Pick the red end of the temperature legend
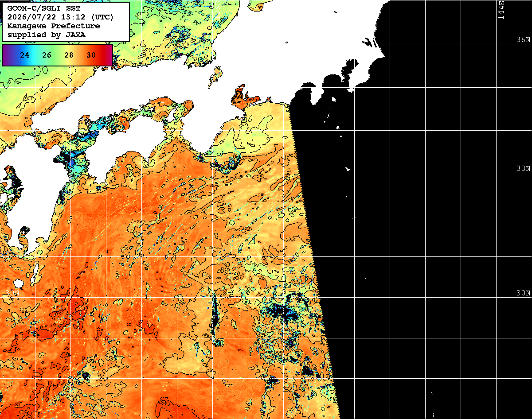Screen dimensions: 532x419 (x=106, y=55)
